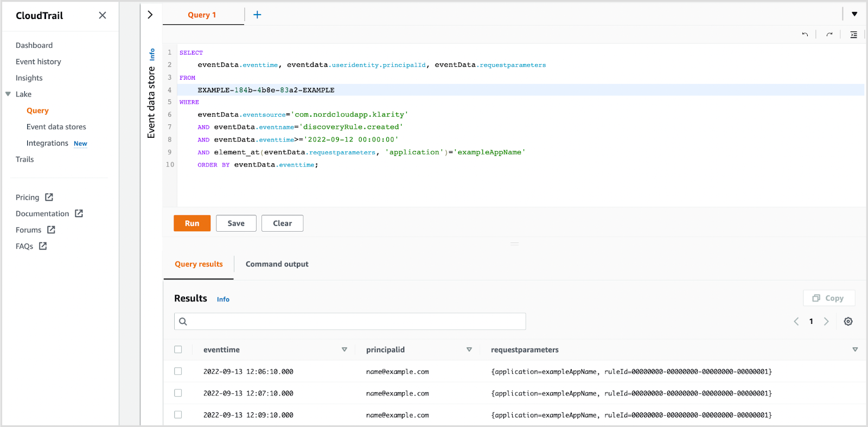
Task: Check the row with eventtime 12:06:10
Action: pyautogui.click(x=178, y=372)
